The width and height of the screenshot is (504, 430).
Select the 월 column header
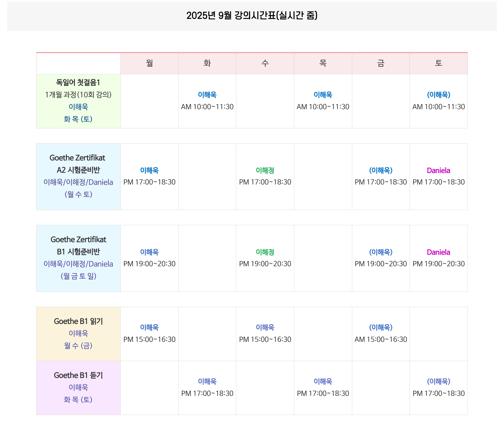pyautogui.click(x=149, y=63)
